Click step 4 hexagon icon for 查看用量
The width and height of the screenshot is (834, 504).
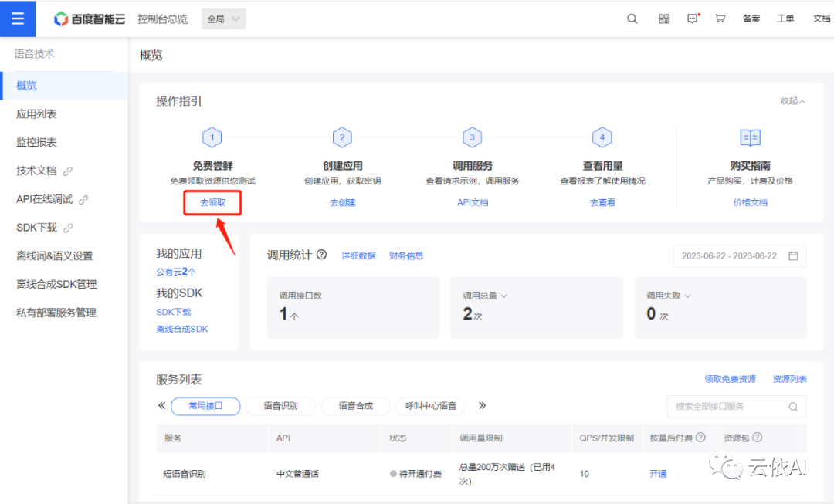[x=602, y=137]
